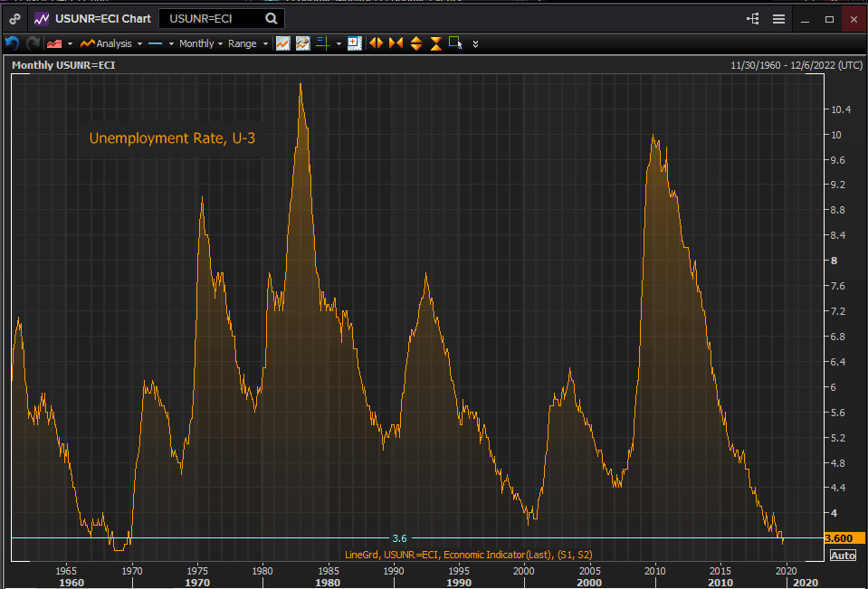Toggle the crosshair cursor tool
The width and height of the screenshot is (868, 589).
tap(322, 43)
